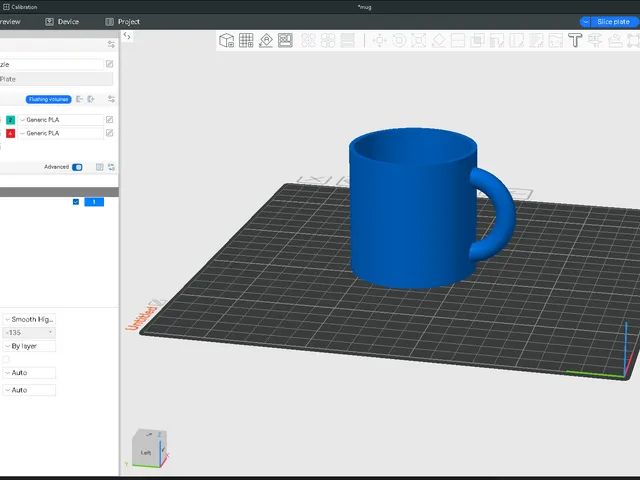
Task: Open the second Generic PLA dropdown
Action: tap(60, 133)
